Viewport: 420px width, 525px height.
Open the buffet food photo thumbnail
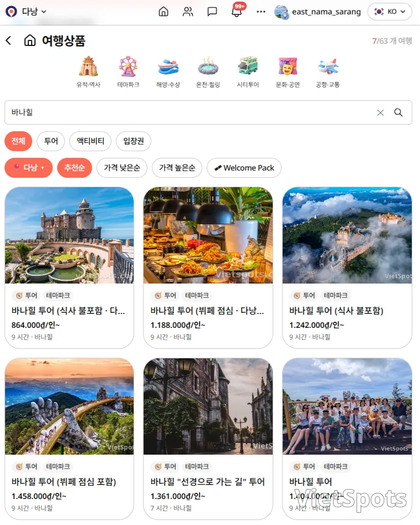tap(208, 235)
